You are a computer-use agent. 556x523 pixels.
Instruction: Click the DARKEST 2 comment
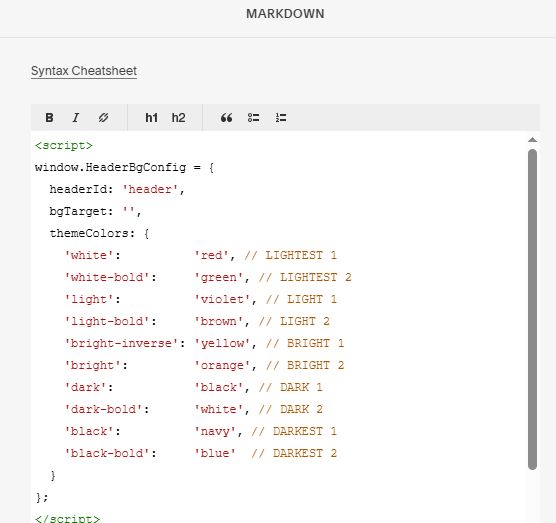click(x=294, y=453)
